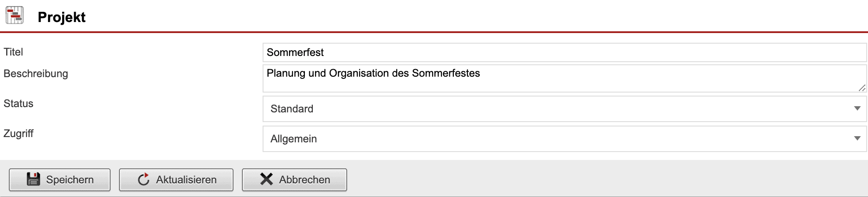
Task: Click the Projekt chart icon in header
Action: (x=15, y=16)
